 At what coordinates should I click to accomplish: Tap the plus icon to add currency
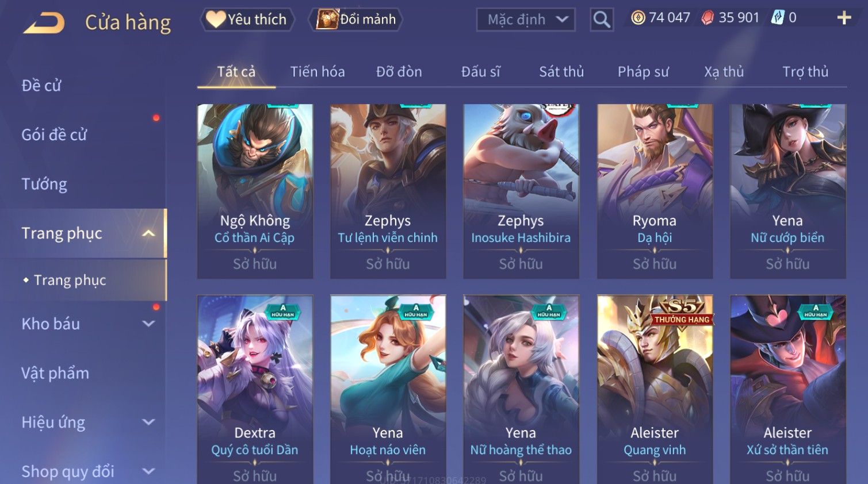click(x=844, y=18)
